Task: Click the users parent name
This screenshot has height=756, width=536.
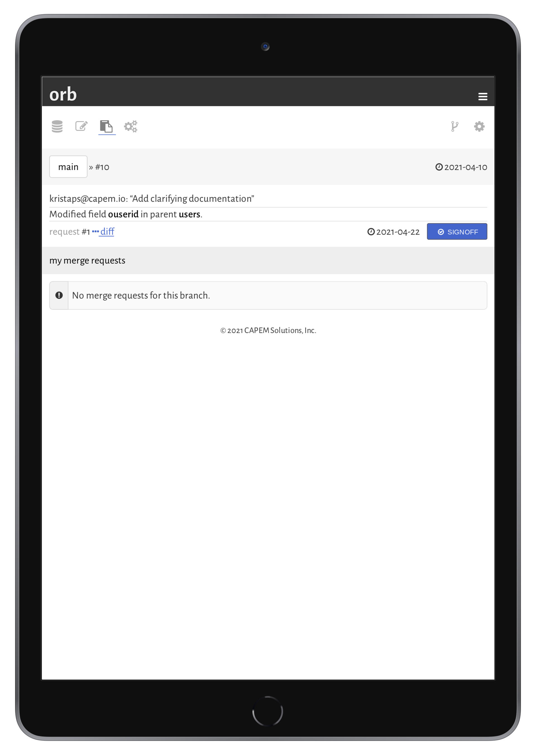Action: pos(190,215)
